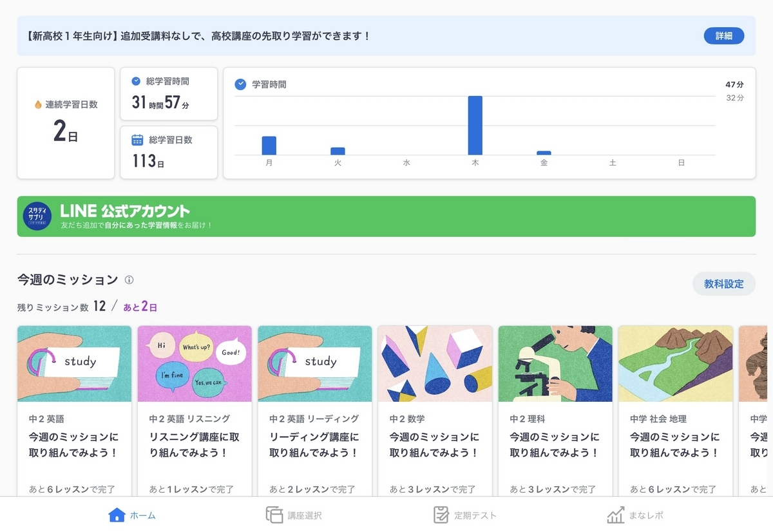Image resolution: width=773 pixels, height=532 pixels.
Task: Click the 新高校1年生向け announcement text
Action: (x=199, y=36)
